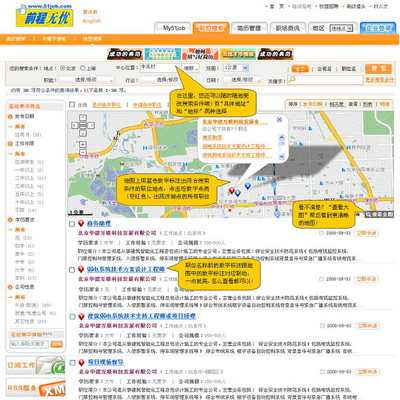The width and height of the screenshot is (400, 400).
Task: Check the 全选 select-all checkbox
Action: point(72,104)
